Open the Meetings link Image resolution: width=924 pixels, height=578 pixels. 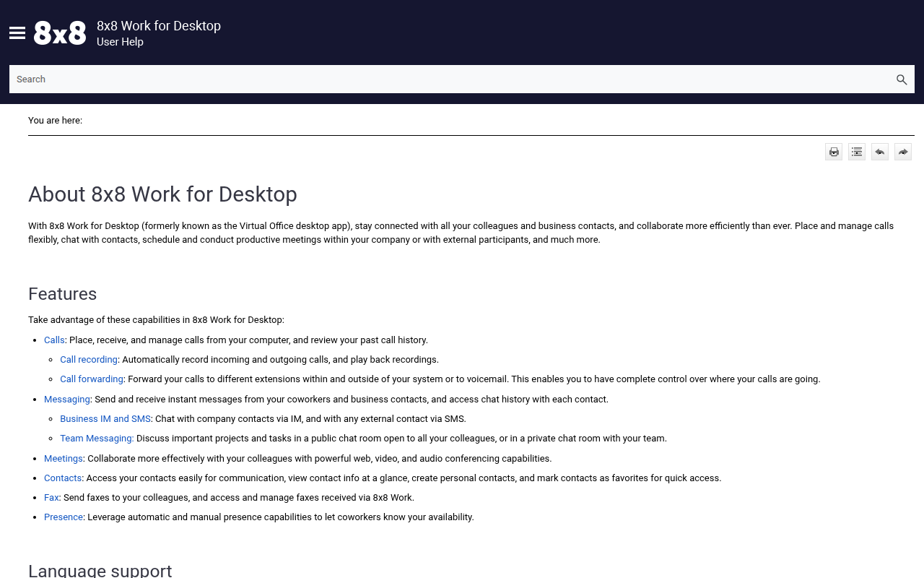coord(64,459)
